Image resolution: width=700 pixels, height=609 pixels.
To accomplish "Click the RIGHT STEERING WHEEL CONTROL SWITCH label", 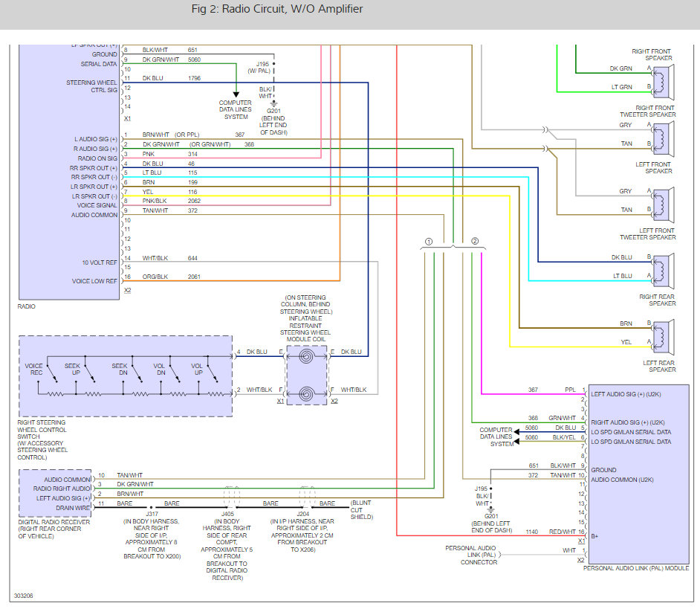I will pyautogui.click(x=42, y=440).
